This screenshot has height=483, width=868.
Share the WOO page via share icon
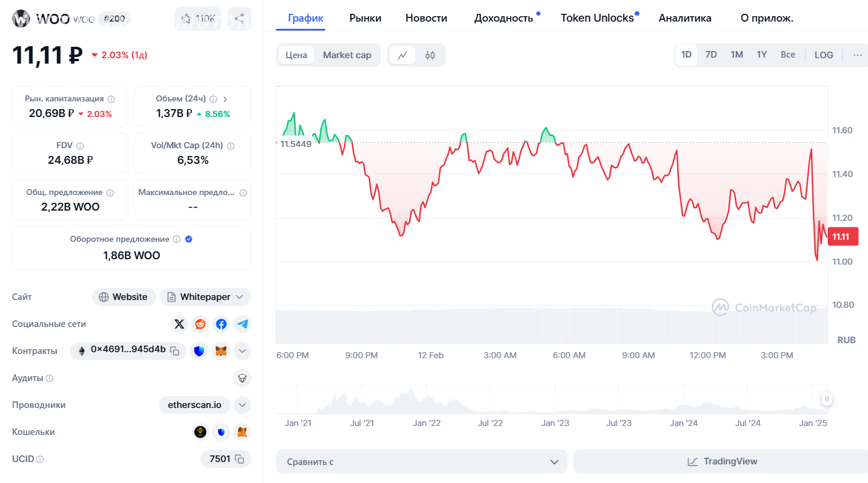(x=239, y=19)
